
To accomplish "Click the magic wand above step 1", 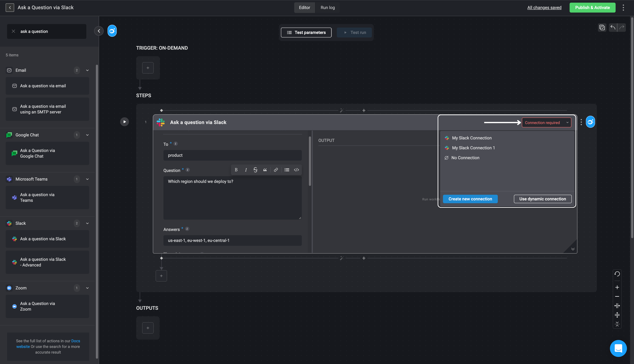I will point(342,110).
